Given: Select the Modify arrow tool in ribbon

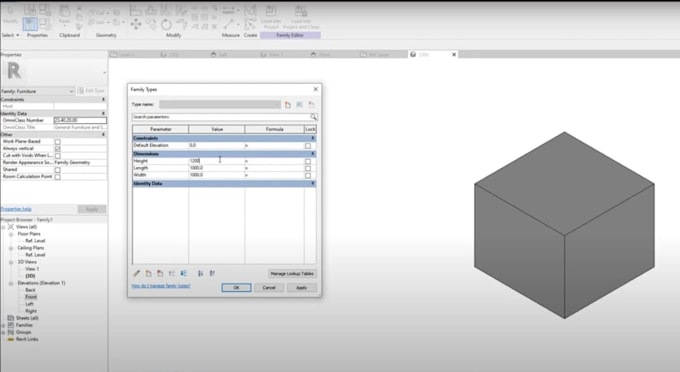Looking at the screenshot, I should coord(10,14).
